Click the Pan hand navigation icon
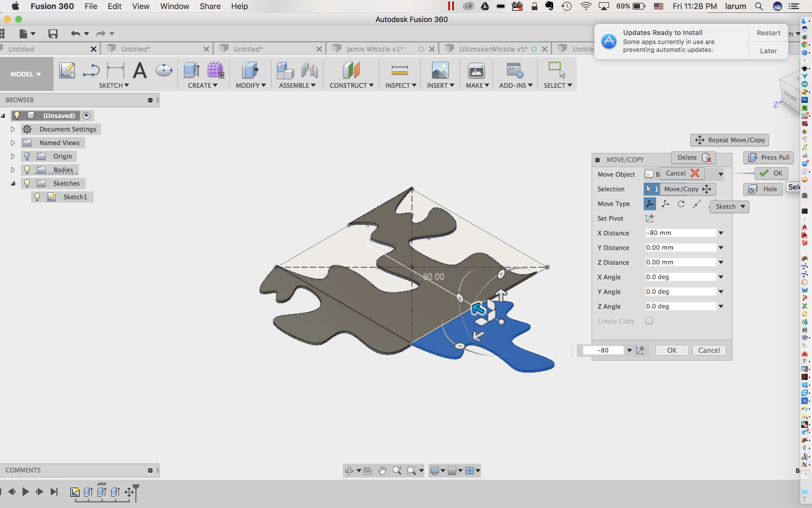 point(382,471)
